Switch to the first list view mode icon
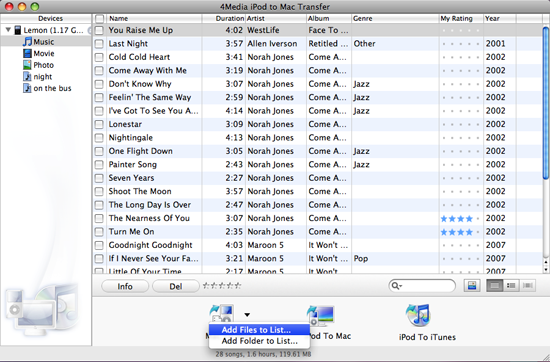550x362 pixels. (495, 286)
